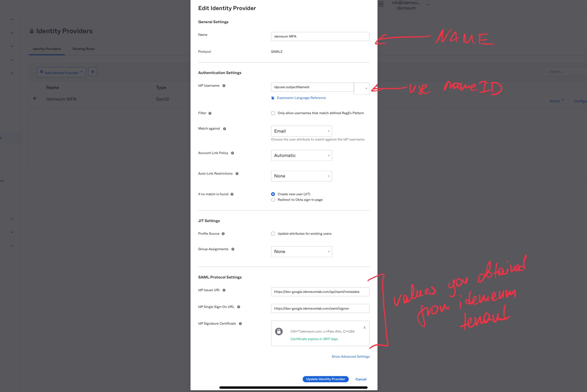
Task: Click Update Identity Provider button
Action: tap(325, 379)
